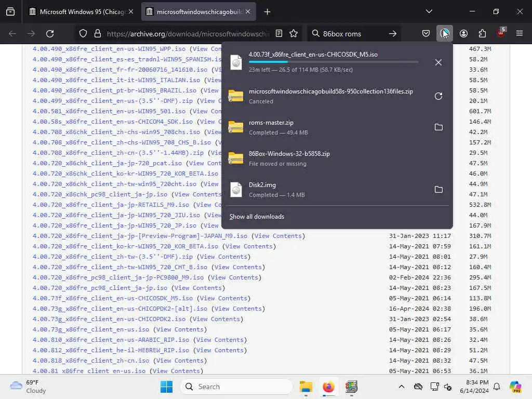Open the OneDrive cloud tray icon
Viewport: 532px width, 399px height.
pyautogui.click(x=418, y=387)
